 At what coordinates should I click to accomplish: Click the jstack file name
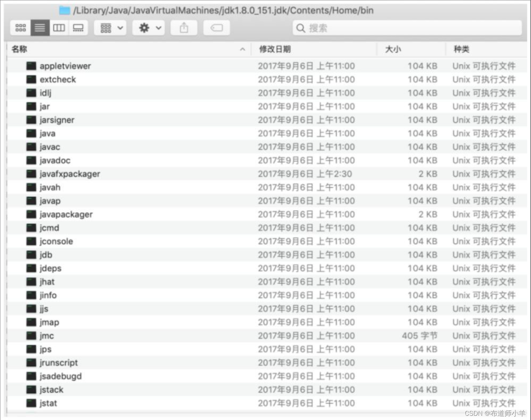click(x=51, y=390)
